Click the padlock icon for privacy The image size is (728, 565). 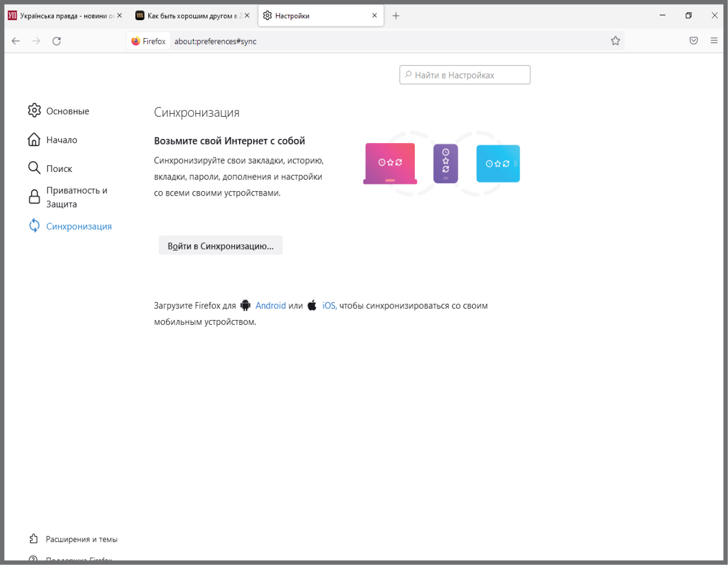[x=34, y=197]
